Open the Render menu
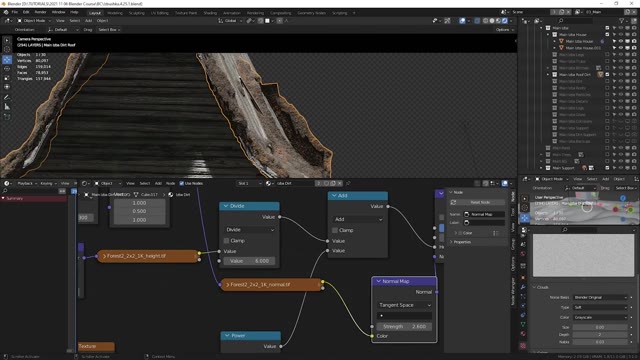 (40, 12)
